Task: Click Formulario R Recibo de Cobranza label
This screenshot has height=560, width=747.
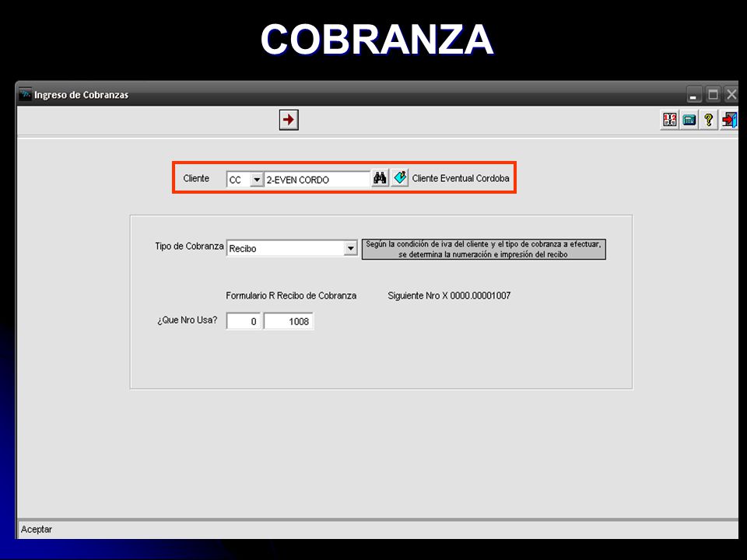Action: (291, 296)
